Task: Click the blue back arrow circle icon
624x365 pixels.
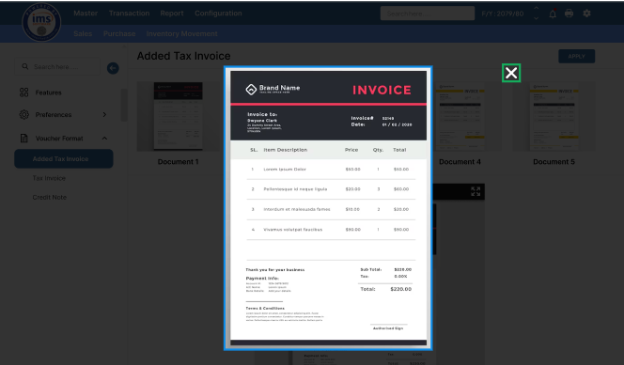Action: (113, 68)
